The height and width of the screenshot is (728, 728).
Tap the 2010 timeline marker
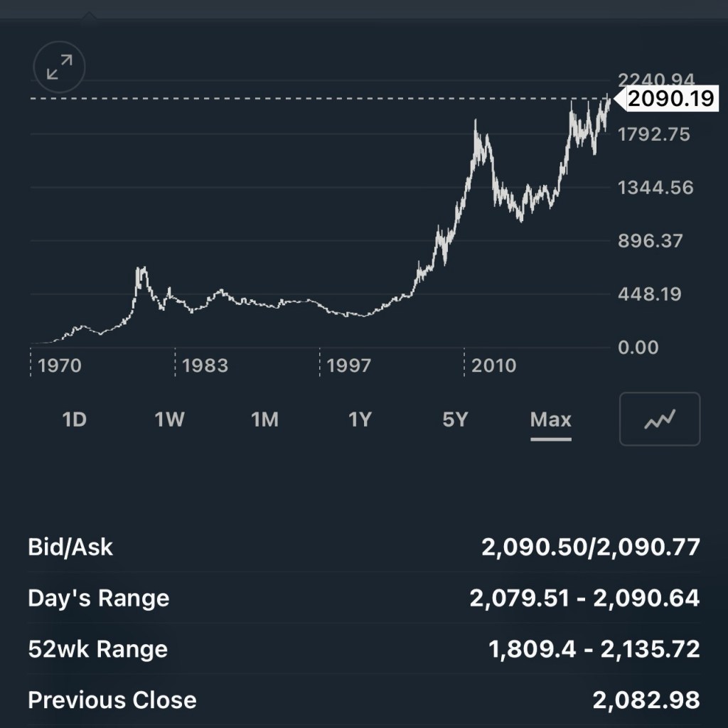coord(493,365)
